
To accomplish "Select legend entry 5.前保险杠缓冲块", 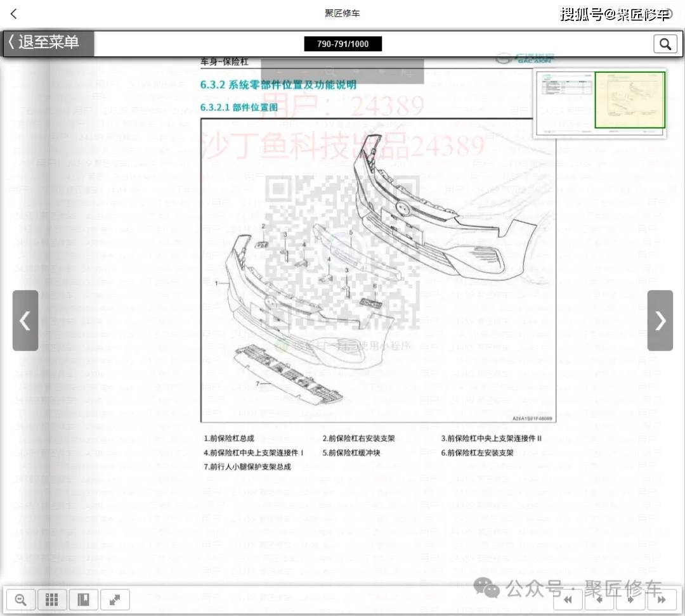I will (x=351, y=452).
